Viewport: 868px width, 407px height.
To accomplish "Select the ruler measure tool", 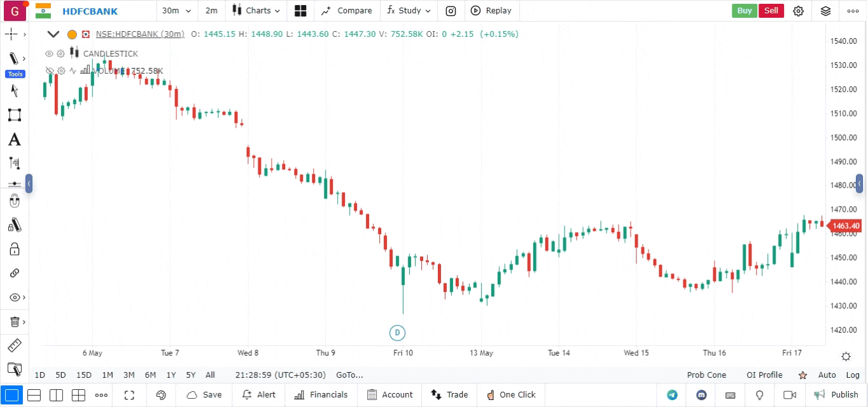I will [x=14, y=346].
